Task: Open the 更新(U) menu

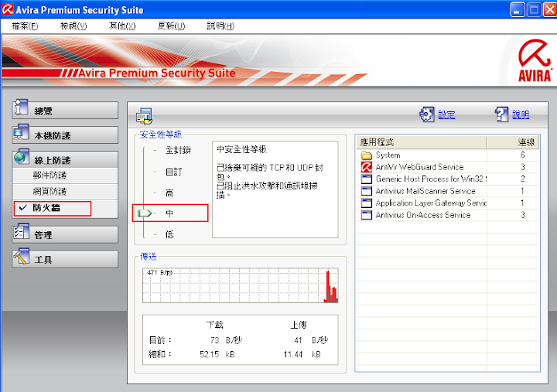Action: coord(171,26)
